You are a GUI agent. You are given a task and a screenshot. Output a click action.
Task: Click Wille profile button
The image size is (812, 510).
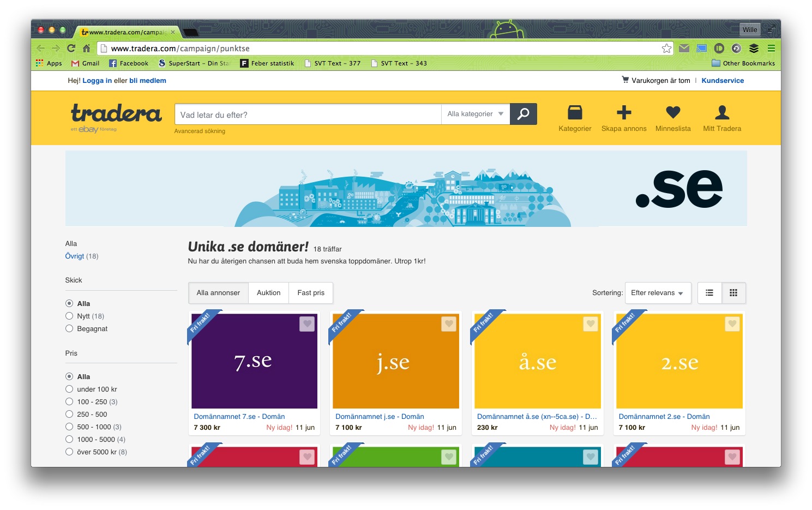coord(750,29)
